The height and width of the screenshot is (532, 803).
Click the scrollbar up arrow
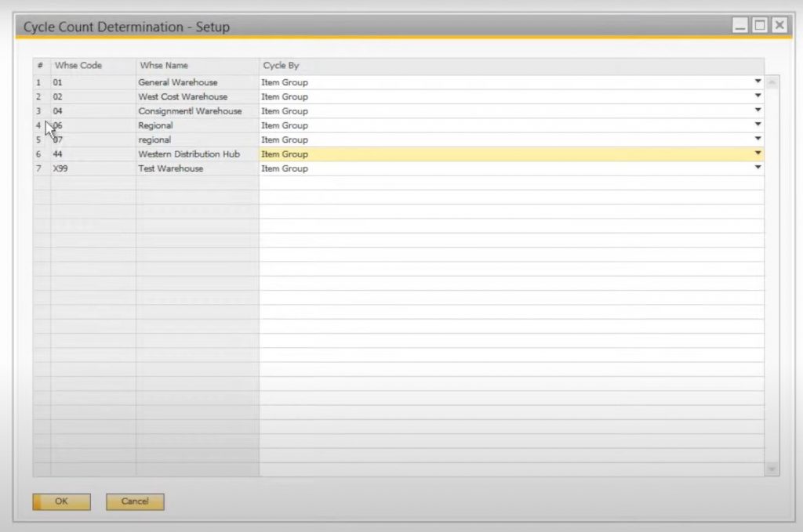(771, 81)
